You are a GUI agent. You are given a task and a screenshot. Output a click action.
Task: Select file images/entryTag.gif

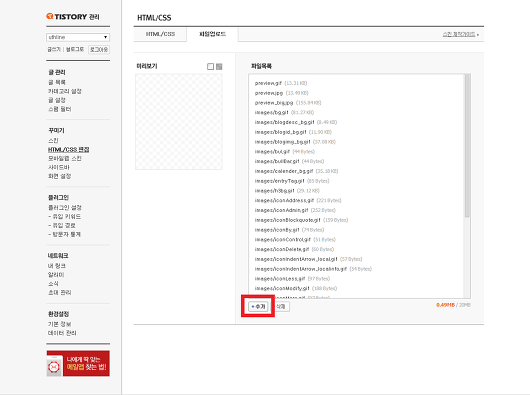tap(292, 181)
